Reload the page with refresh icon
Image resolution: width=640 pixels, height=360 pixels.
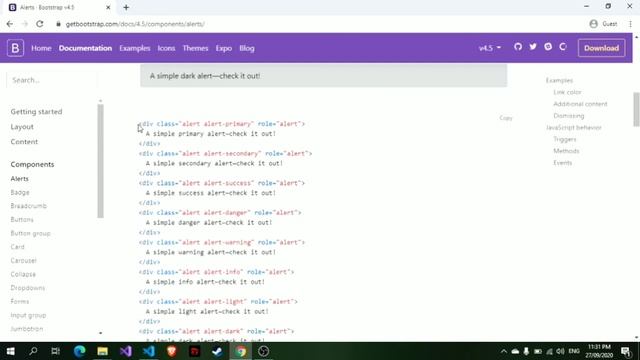point(40,24)
